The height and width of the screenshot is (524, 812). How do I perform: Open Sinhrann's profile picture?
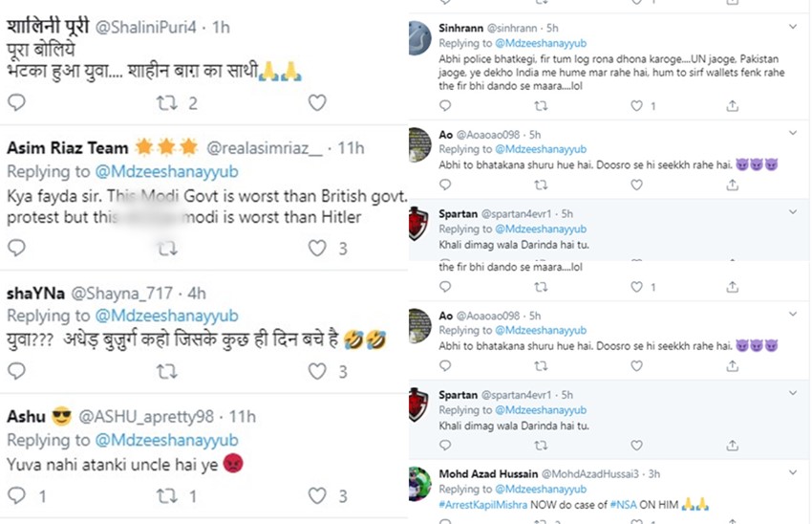pyautogui.click(x=420, y=38)
